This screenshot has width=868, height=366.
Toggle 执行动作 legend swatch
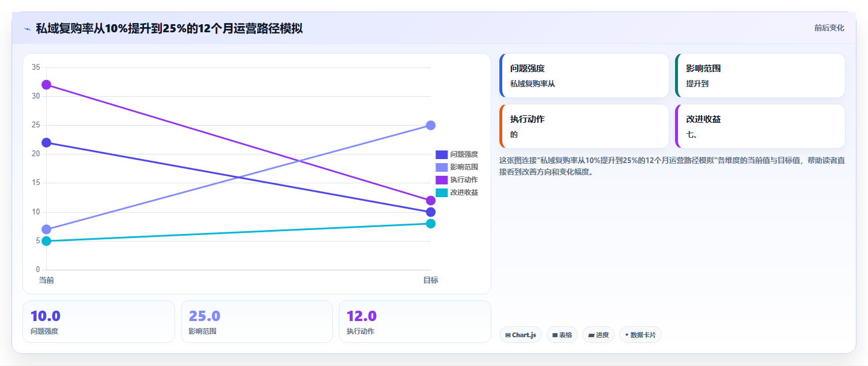(441, 180)
